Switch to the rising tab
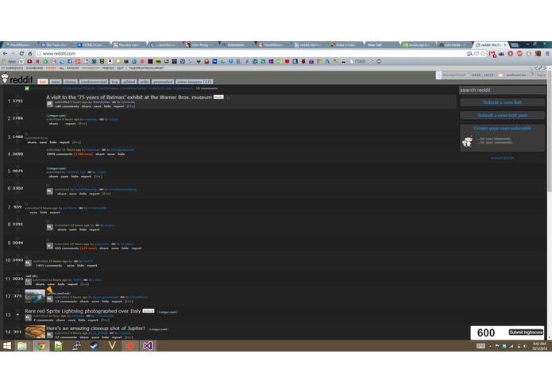The image size is (552, 392). coord(70,82)
